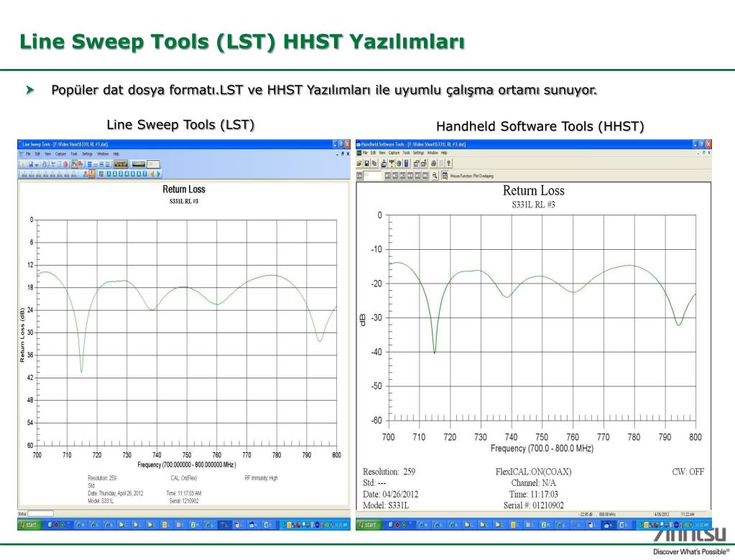The width and height of the screenshot is (735, 560).
Task: Open the Tools menu in Handheld Software Tools
Action: tap(407, 153)
